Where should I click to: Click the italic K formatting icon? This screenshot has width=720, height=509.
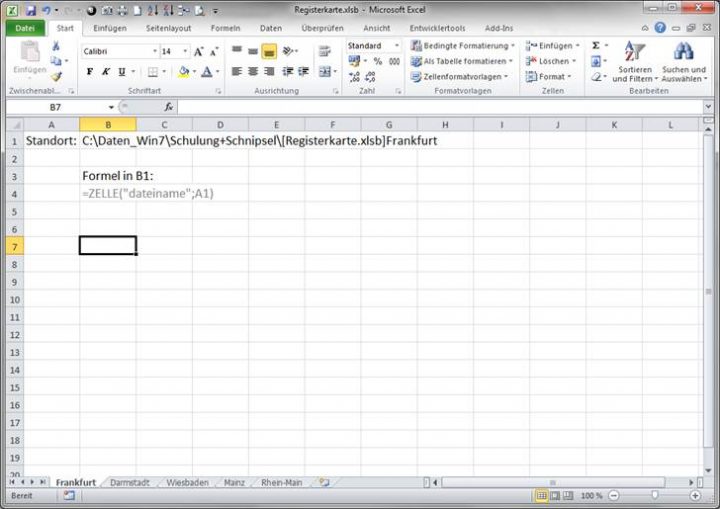point(105,72)
